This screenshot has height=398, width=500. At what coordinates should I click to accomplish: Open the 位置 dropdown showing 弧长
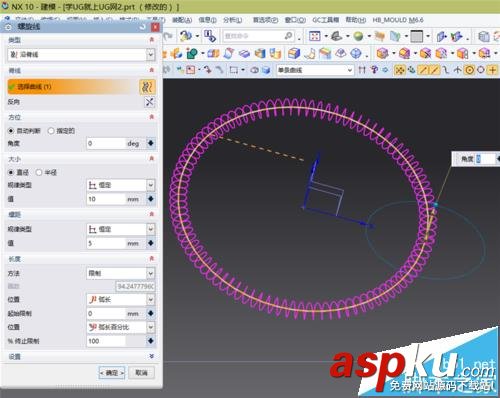(121, 300)
